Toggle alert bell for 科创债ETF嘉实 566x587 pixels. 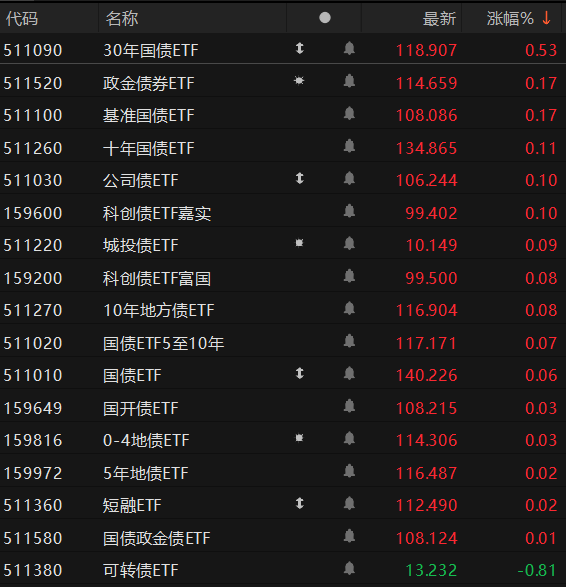pos(349,212)
